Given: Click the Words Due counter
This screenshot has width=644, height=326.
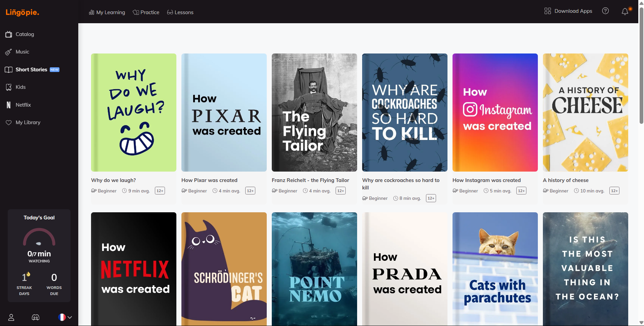Looking at the screenshot, I should (x=54, y=284).
